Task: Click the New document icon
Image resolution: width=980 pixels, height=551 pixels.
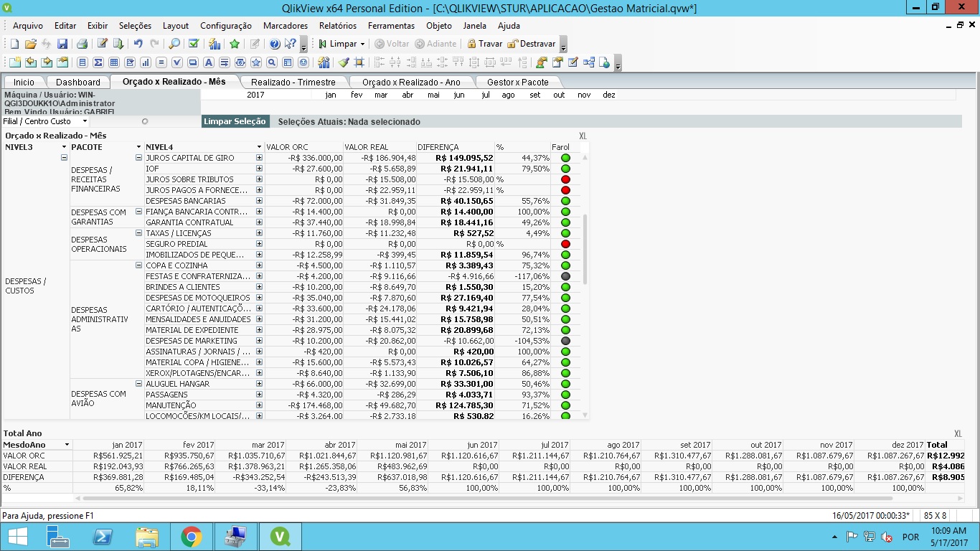Action: pos(14,44)
